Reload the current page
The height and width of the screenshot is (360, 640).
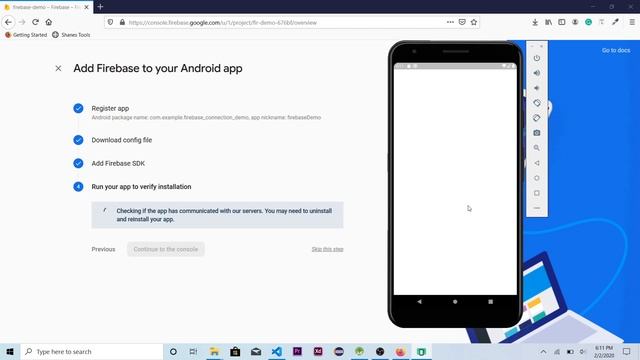[x=36, y=22]
